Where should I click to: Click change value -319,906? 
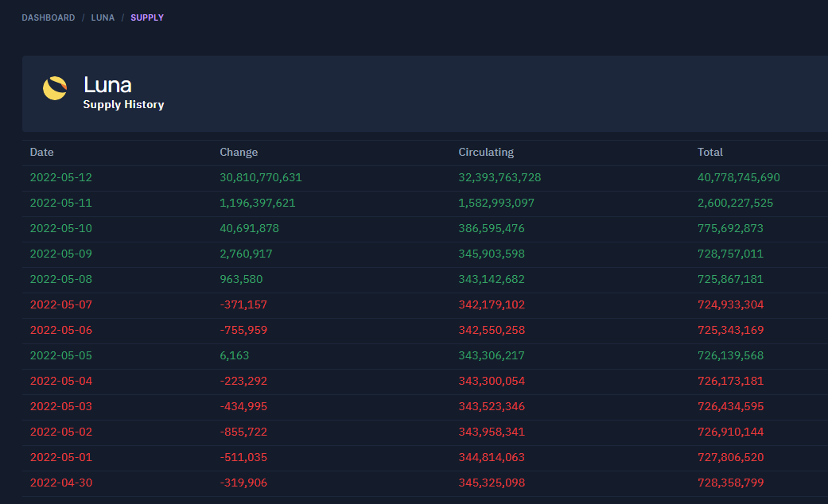pyautogui.click(x=243, y=483)
